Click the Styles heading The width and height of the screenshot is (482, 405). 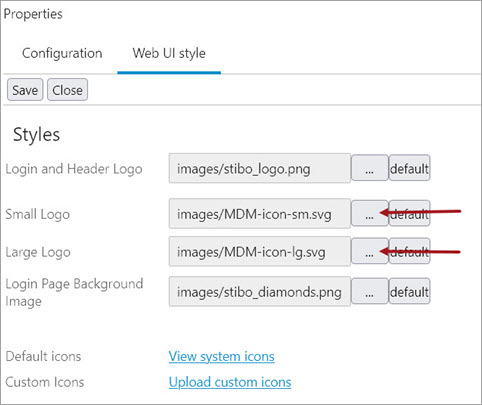37,135
